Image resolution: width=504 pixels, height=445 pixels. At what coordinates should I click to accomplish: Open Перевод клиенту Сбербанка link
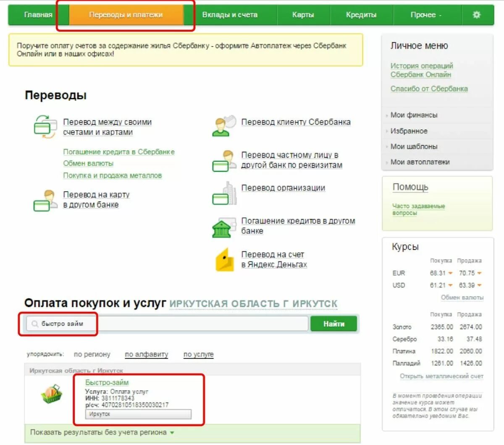(x=296, y=122)
